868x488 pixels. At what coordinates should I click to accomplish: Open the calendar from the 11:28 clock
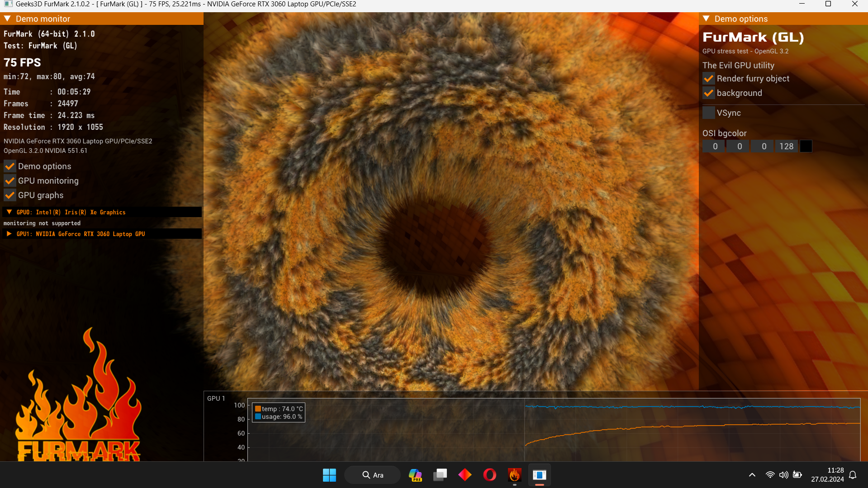tap(827, 475)
